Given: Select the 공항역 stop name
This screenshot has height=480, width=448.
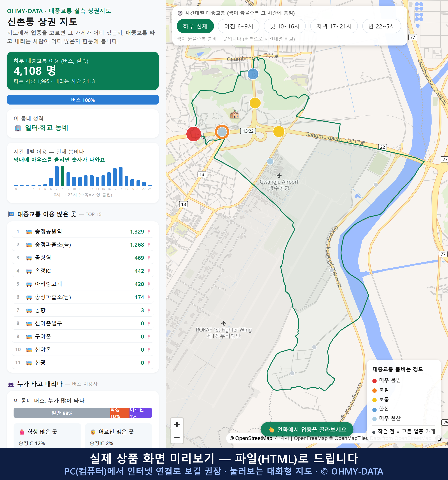Looking at the screenshot, I should click(x=43, y=258).
